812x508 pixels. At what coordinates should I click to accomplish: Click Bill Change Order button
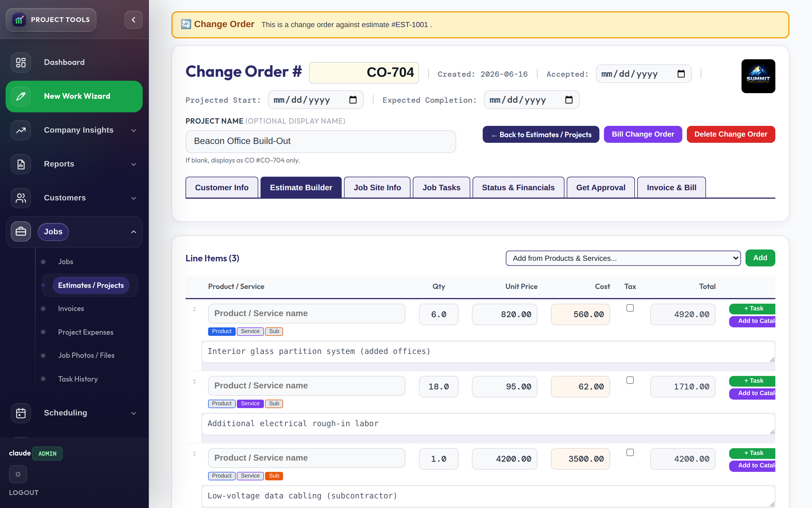coord(643,134)
